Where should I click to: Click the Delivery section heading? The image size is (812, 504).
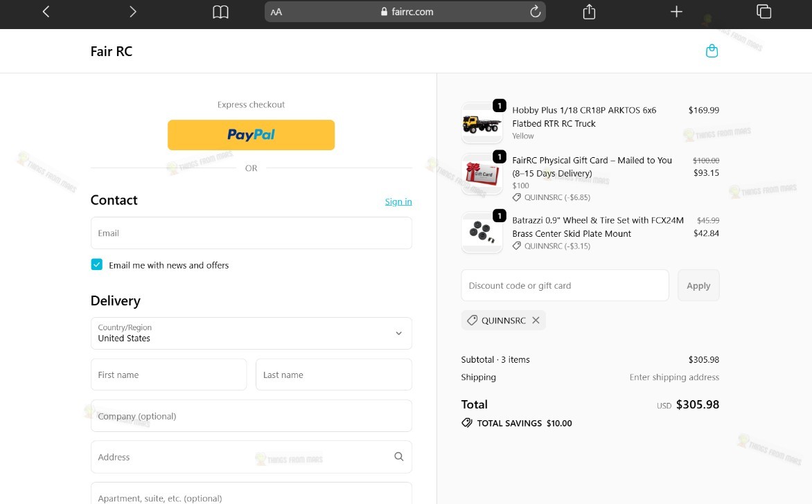coord(116,300)
